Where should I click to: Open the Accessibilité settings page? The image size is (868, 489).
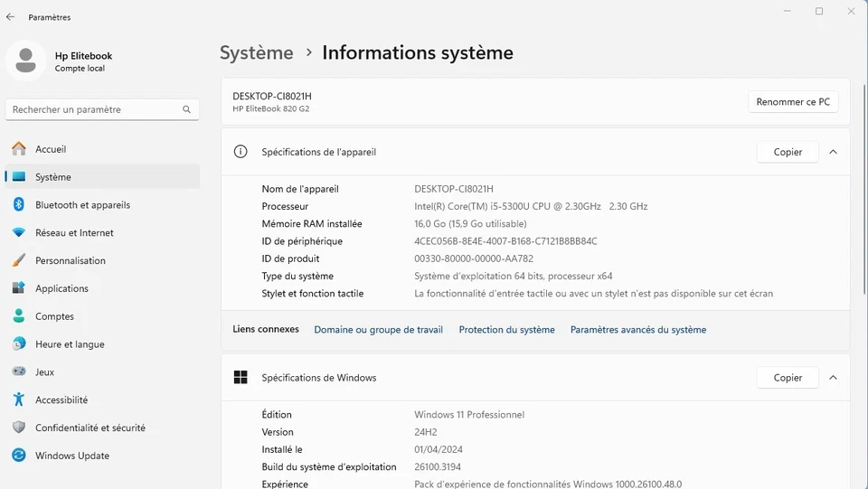click(102, 400)
